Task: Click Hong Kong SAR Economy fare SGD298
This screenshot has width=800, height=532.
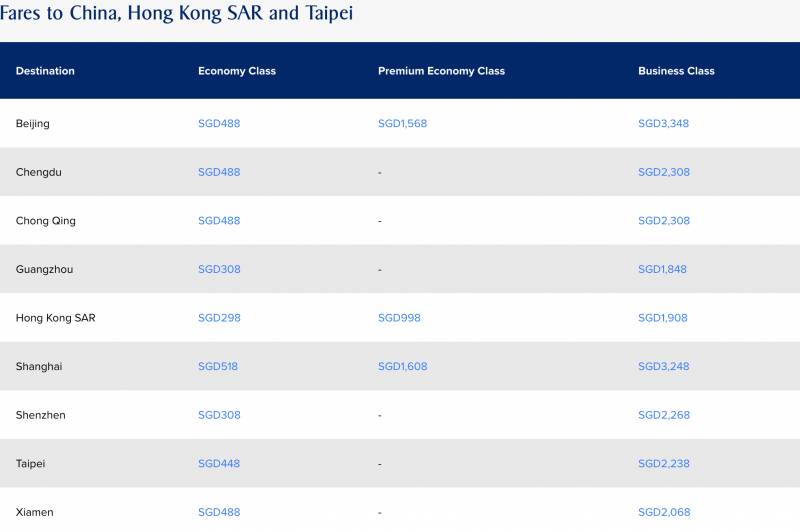Action: click(219, 318)
